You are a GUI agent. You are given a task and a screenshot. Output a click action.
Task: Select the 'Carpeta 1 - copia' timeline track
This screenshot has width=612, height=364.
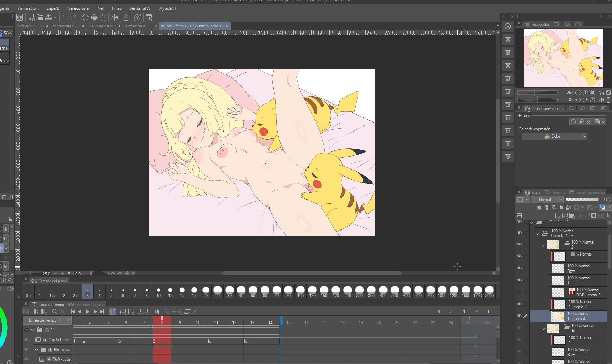tap(53, 340)
